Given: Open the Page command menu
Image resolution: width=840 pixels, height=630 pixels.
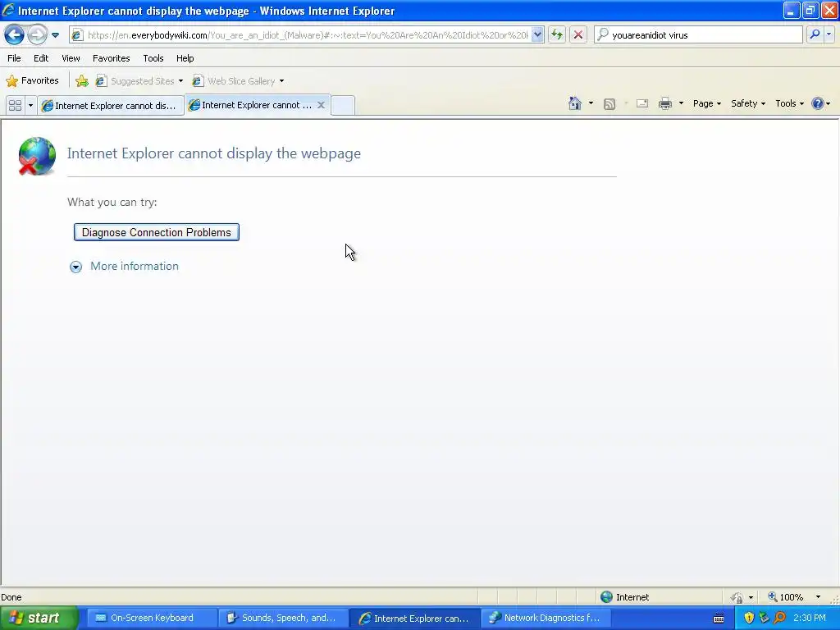Looking at the screenshot, I should 706,103.
